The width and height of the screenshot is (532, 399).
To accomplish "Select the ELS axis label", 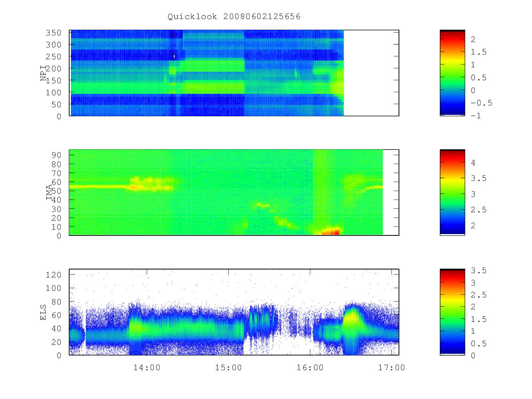I will coord(43,312).
